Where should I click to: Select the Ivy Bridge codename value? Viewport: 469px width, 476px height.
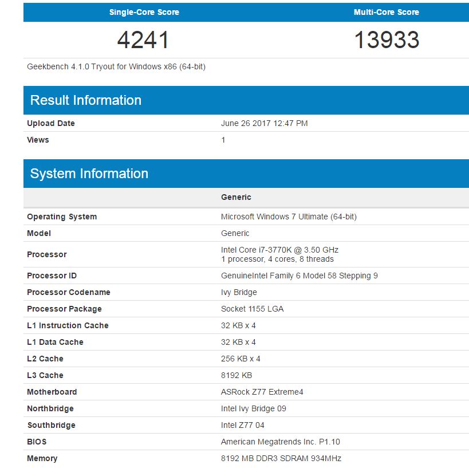click(239, 292)
